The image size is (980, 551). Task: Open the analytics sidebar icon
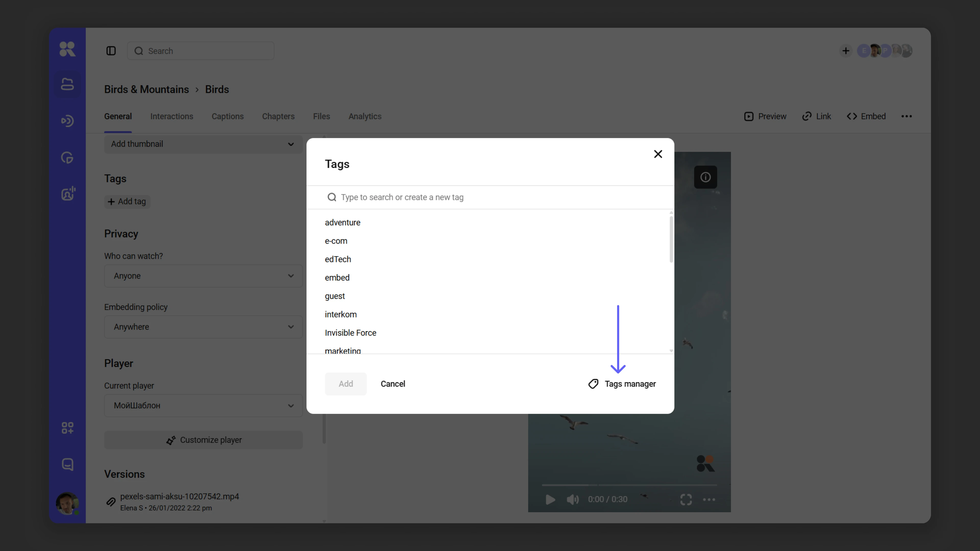pos(67,157)
